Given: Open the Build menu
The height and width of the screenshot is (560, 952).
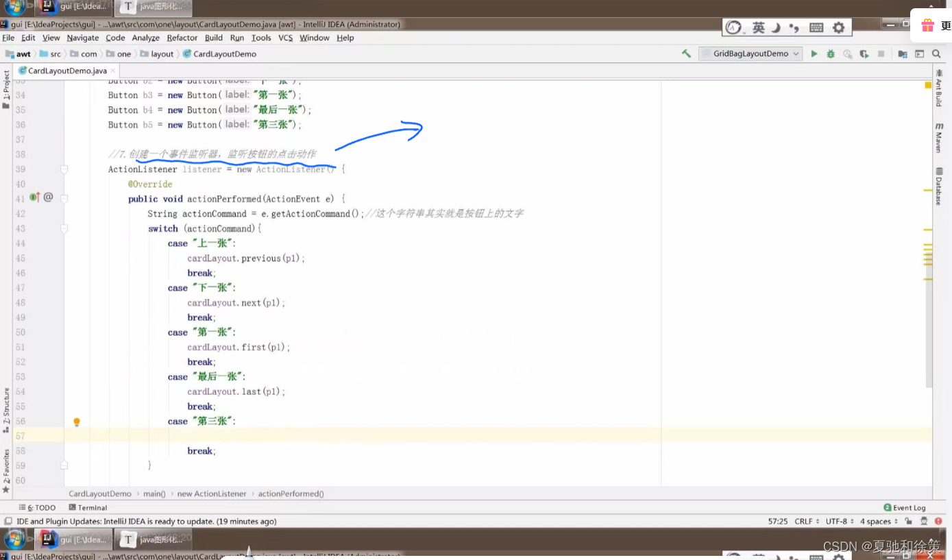Looking at the screenshot, I should click(214, 38).
